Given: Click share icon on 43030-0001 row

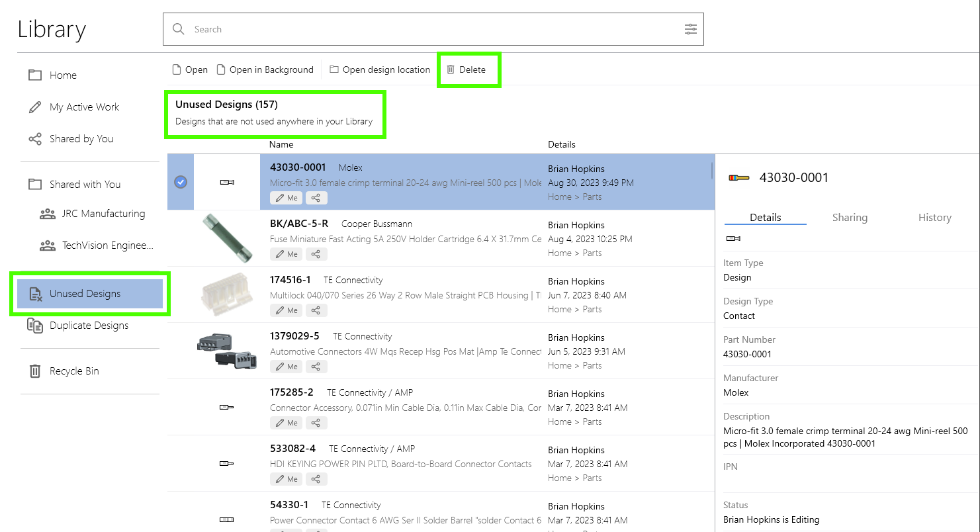Looking at the screenshot, I should (x=316, y=198).
